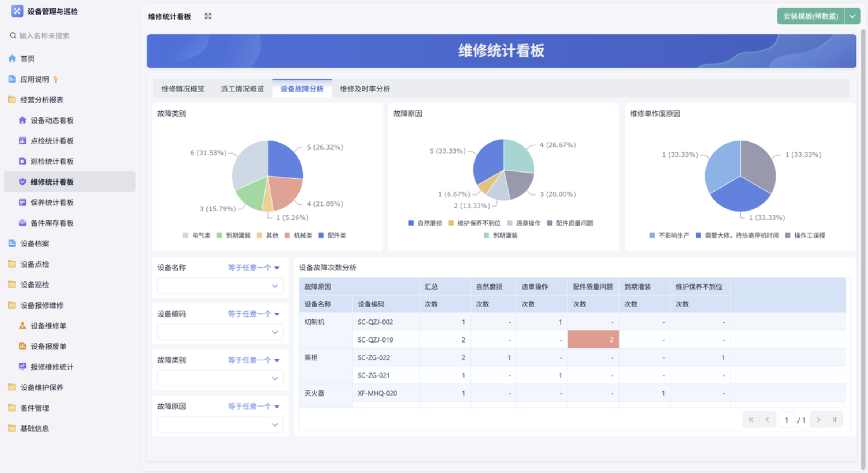Select the 设备故障分析 tab
Viewport: 868px width, 473px height.
coord(302,89)
